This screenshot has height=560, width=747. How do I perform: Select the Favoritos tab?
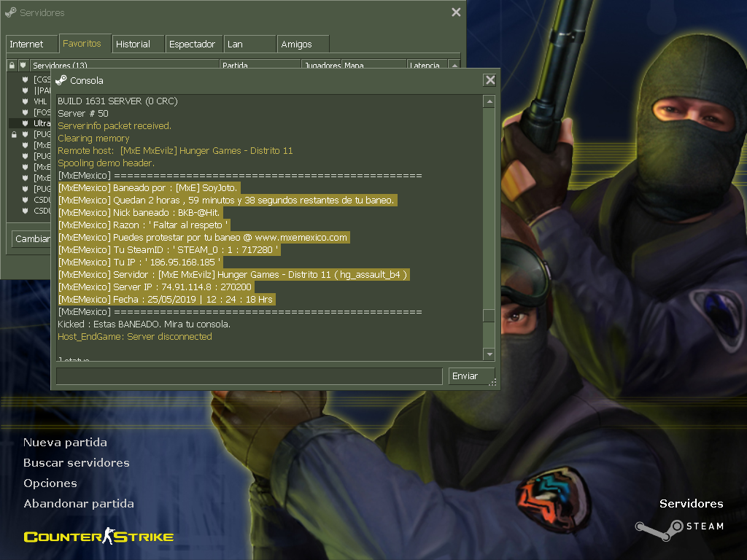[85, 43]
